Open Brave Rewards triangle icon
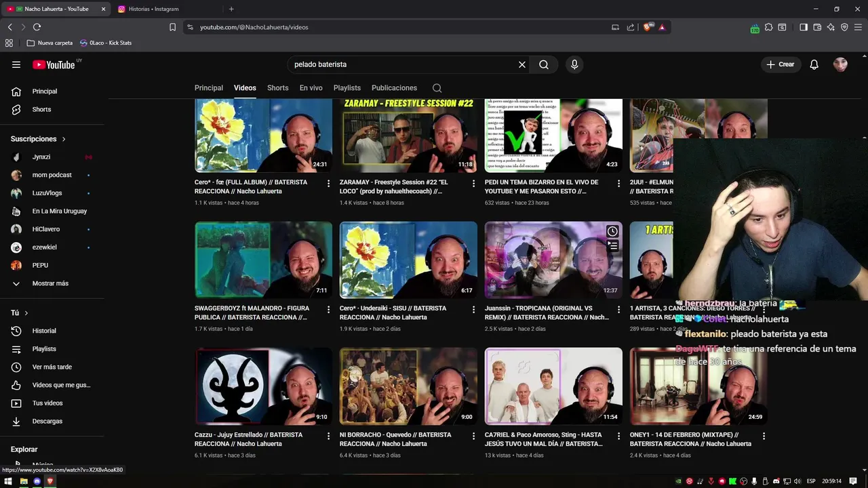This screenshot has height=488, width=868. click(662, 27)
